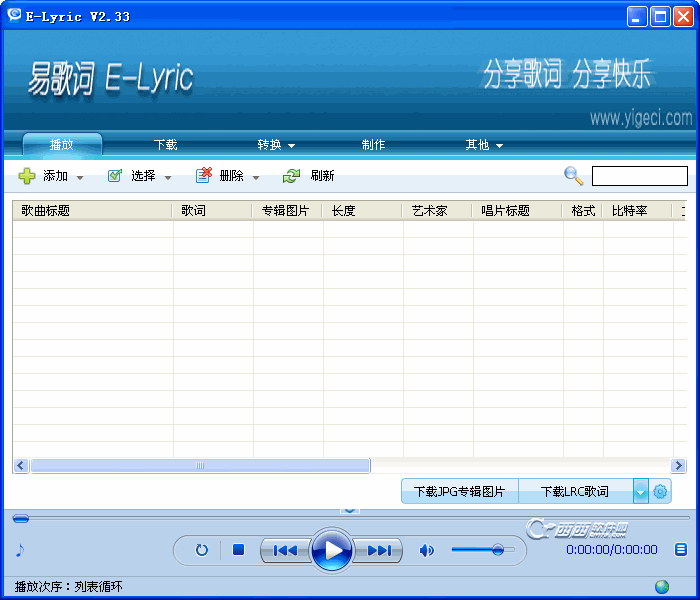Sort by 唱片标题 column header
This screenshot has width=700, height=600.
[517, 210]
